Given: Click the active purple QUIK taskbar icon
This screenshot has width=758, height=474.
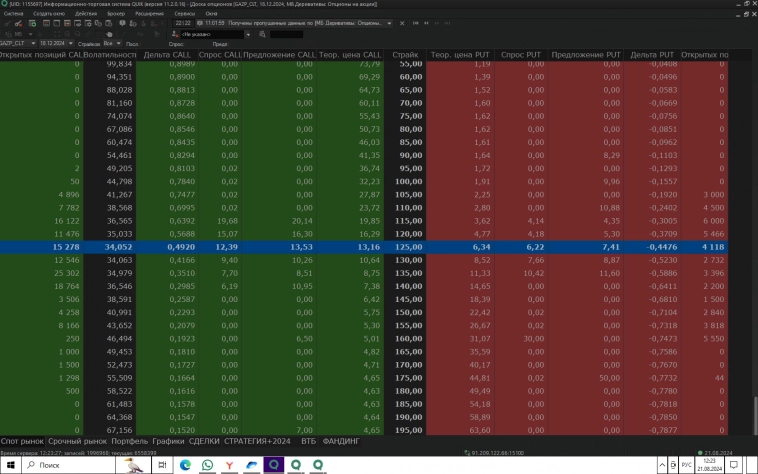Looking at the screenshot, I should [x=275, y=465].
